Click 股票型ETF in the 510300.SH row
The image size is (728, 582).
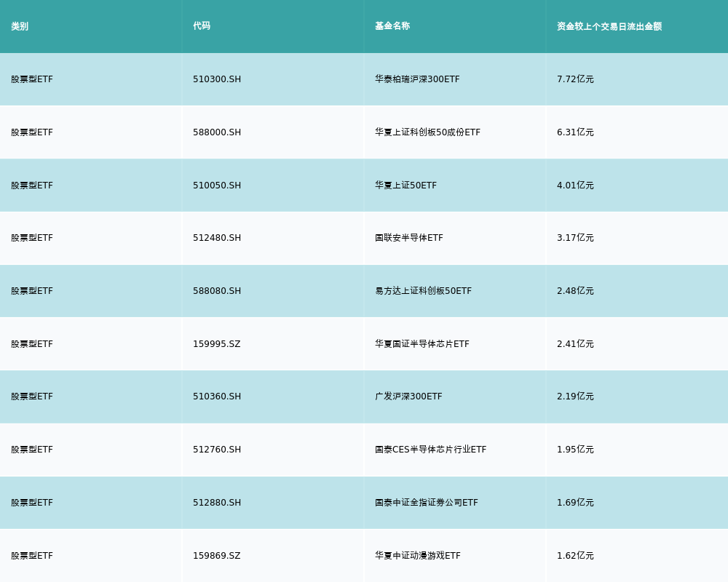point(32,79)
